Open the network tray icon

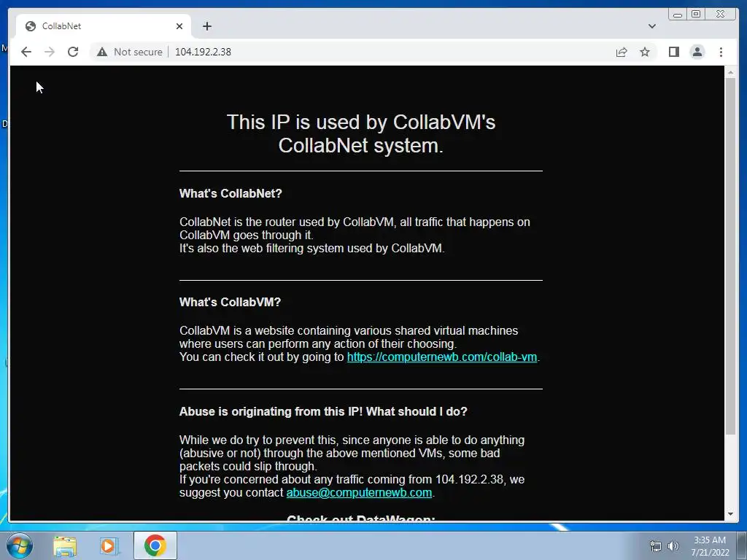click(656, 546)
